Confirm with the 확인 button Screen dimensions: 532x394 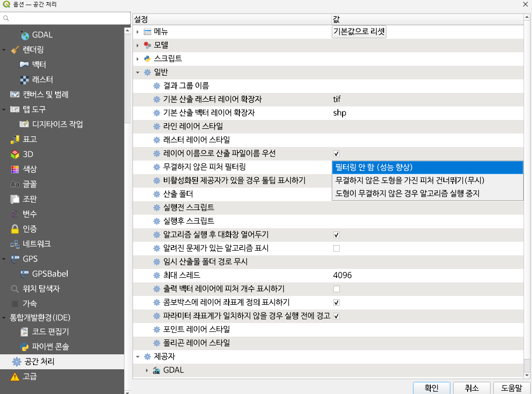click(432, 388)
